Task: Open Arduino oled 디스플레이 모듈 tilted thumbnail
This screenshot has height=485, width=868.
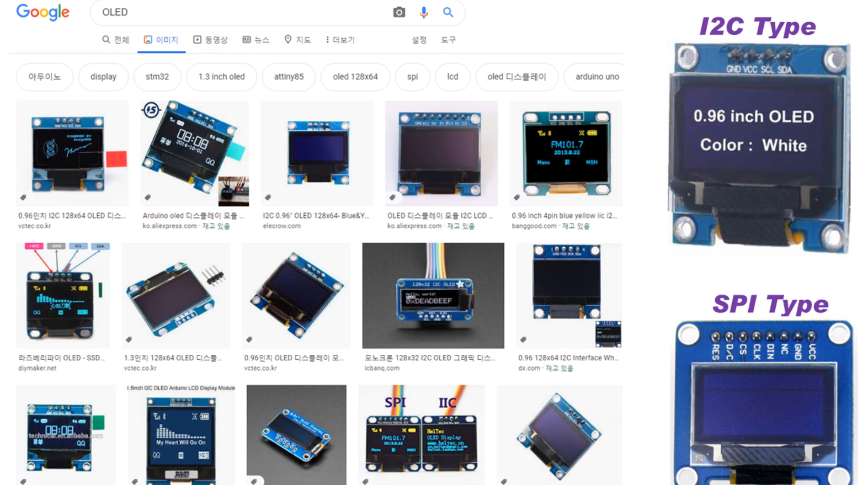Action: click(x=195, y=153)
